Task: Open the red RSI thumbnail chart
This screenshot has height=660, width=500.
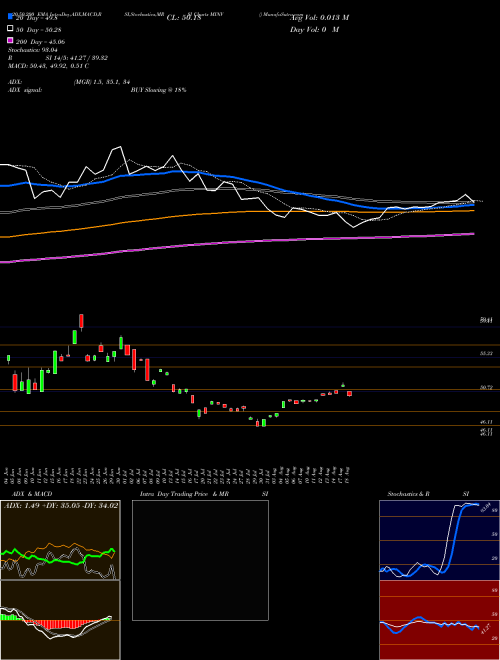Action: [439, 620]
